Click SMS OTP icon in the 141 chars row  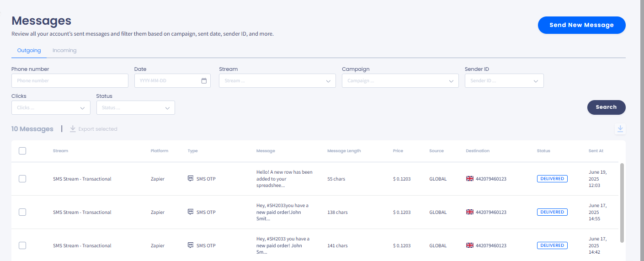click(191, 245)
